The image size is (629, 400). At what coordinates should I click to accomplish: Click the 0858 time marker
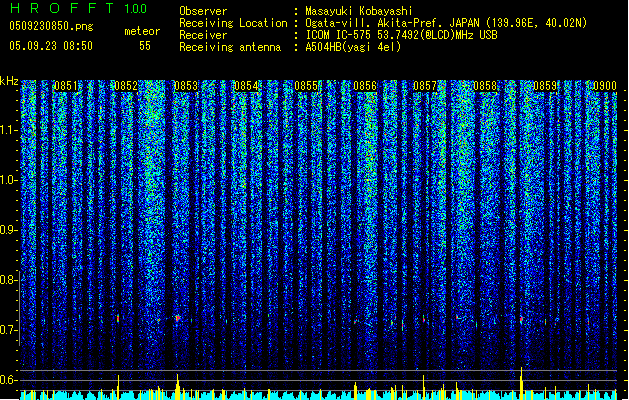pyautogui.click(x=485, y=86)
